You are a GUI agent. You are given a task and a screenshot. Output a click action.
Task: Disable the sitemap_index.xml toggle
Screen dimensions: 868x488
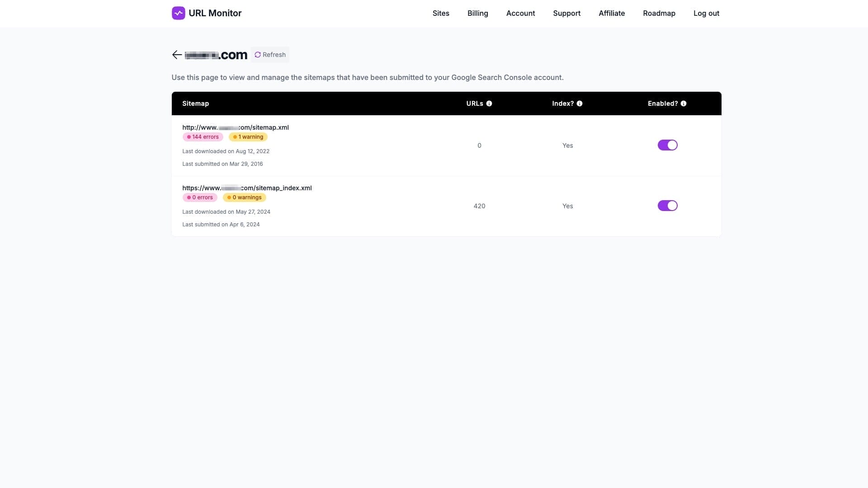[667, 206]
